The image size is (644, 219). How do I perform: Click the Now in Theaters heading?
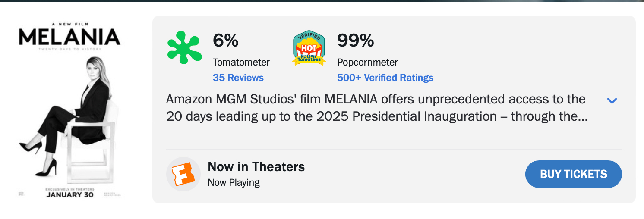(x=256, y=167)
